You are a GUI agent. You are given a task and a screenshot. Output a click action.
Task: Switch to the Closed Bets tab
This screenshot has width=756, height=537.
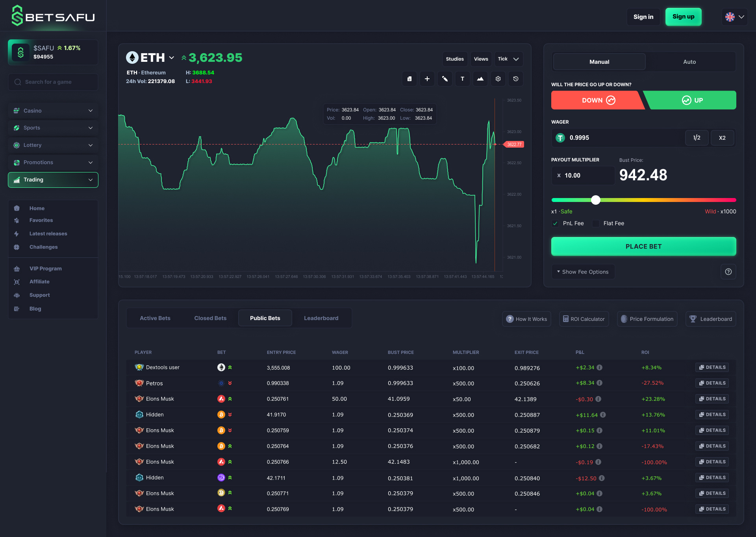point(210,318)
